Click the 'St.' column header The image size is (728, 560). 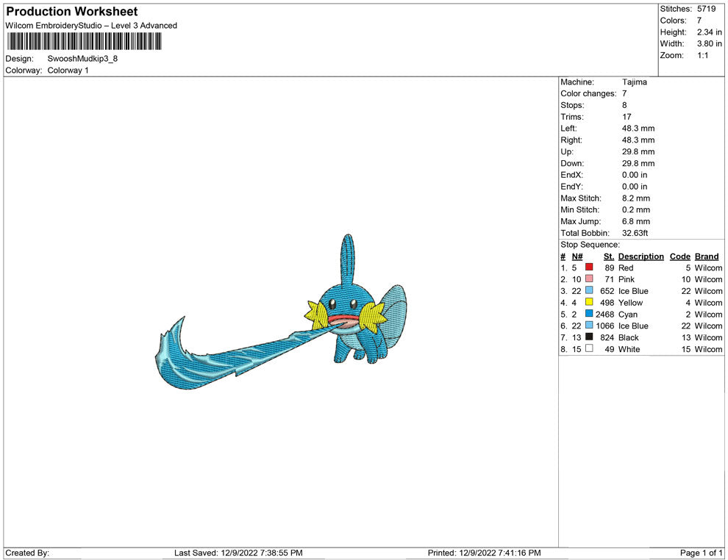(x=609, y=256)
